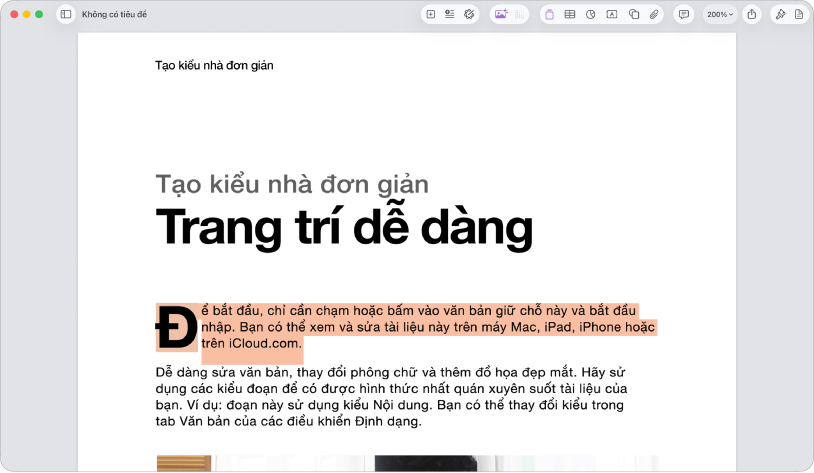
Task: Click the purple image generation icon
Action: tap(501, 15)
